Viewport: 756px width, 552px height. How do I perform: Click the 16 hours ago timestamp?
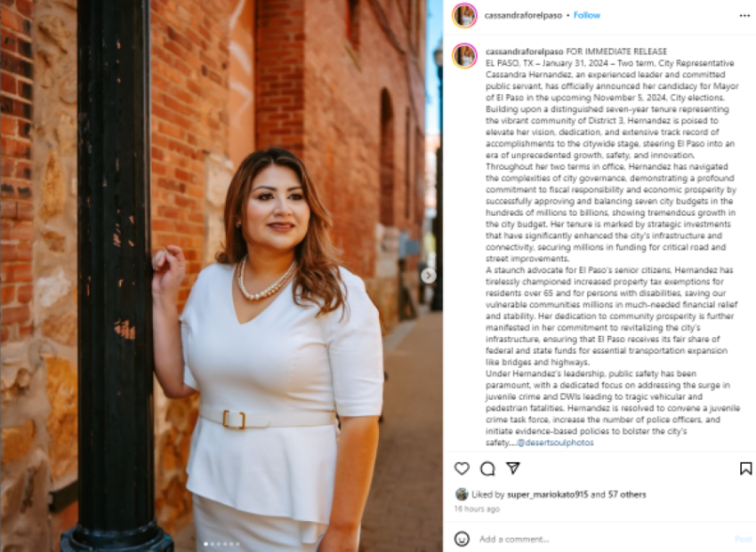477,508
